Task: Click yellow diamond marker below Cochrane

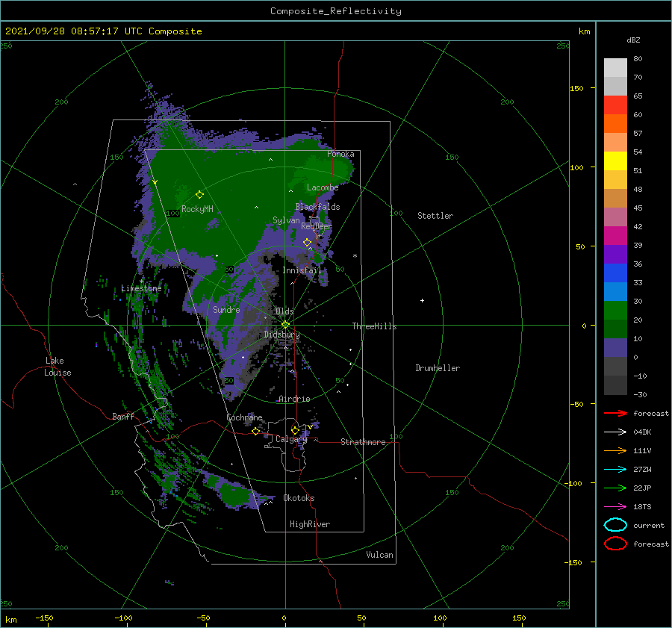Action: pyautogui.click(x=255, y=431)
